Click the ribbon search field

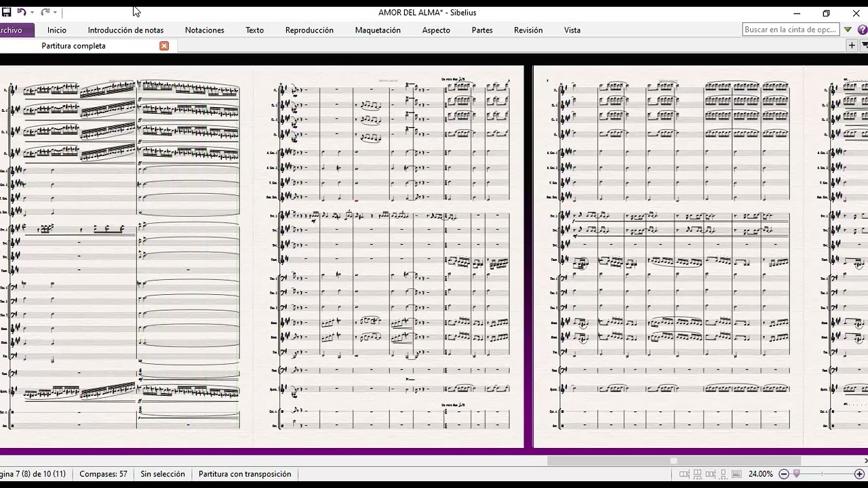click(791, 30)
